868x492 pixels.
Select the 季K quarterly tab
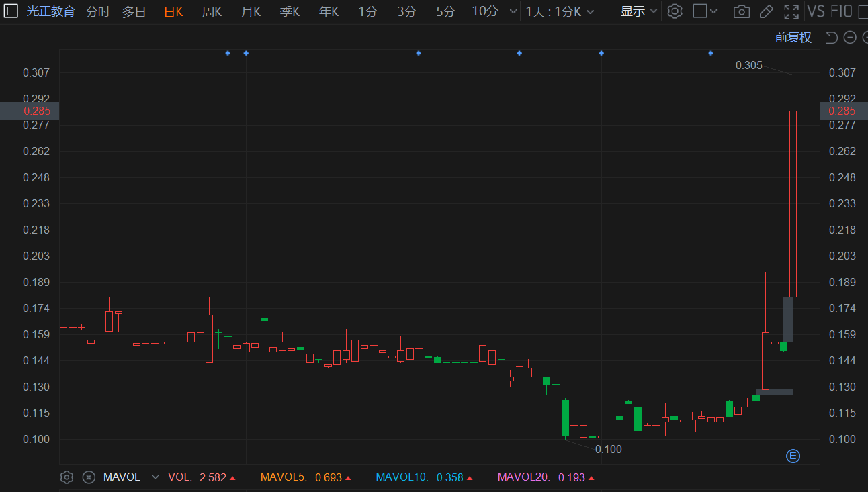[x=290, y=11]
